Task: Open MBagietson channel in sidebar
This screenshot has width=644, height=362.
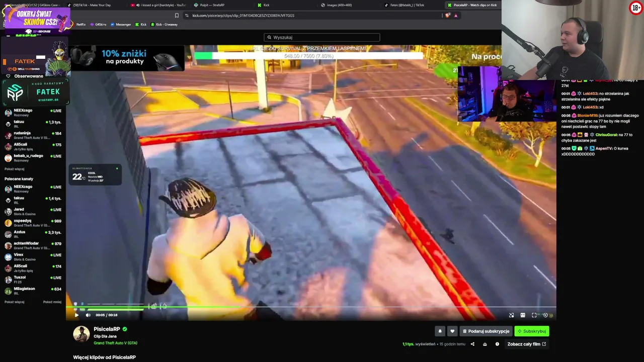Action: pyautogui.click(x=33, y=291)
